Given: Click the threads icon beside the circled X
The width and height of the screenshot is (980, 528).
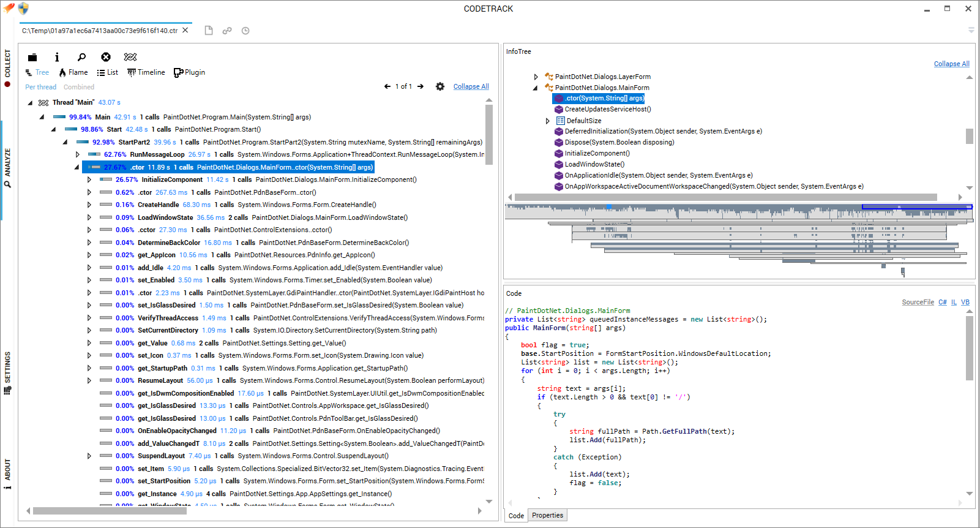Looking at the screenshot, I should (130, 57).
